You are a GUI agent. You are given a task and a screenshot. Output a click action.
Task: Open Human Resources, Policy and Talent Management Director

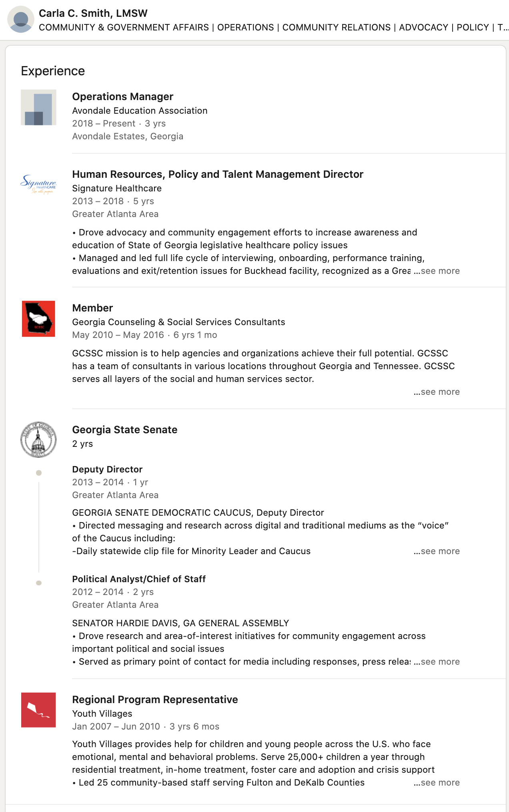pos(218,174)
